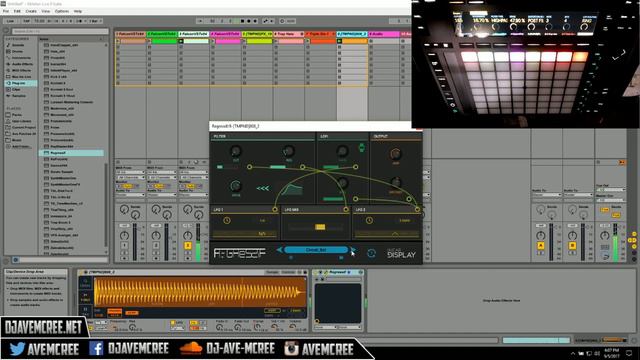The height and width of the screenshot is (360, 640).
Task: Disable track 1 activator button
Action: (x=124, y=245)
